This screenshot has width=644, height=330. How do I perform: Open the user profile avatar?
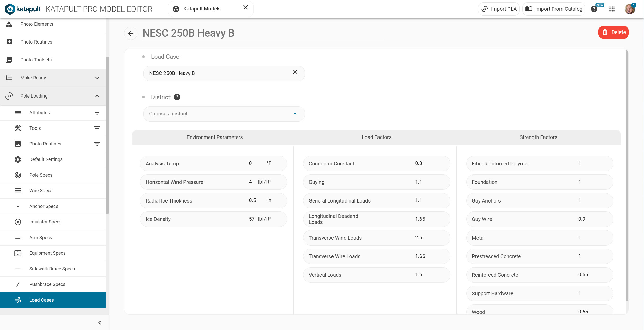pyautogui.click(x=630, y=9)
